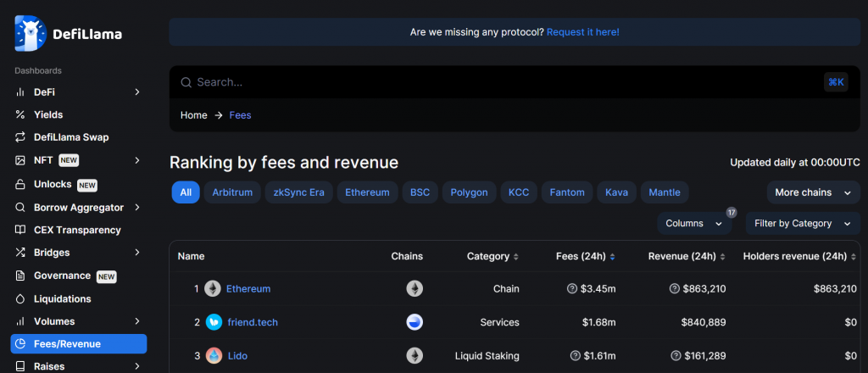Screen dimensions: 868x373
Task: Expand the DeFi sidebar section
Action: pyautogui.click(x=137, y=92)
